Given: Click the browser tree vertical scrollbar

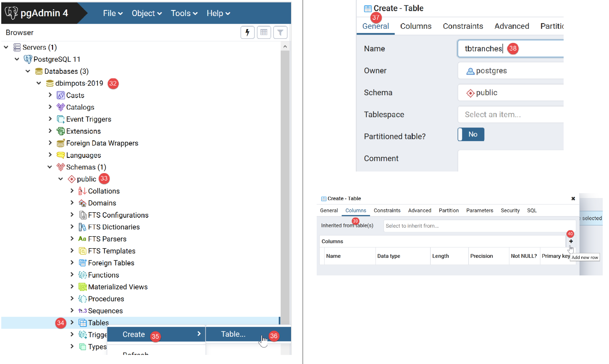Looking at the screenshot, I should (x=285, y=182).
